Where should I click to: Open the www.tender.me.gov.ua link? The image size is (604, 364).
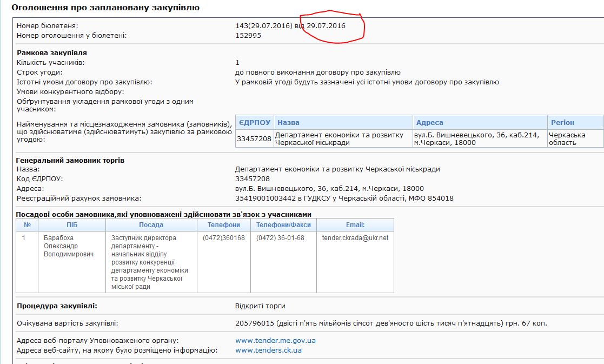275,341
